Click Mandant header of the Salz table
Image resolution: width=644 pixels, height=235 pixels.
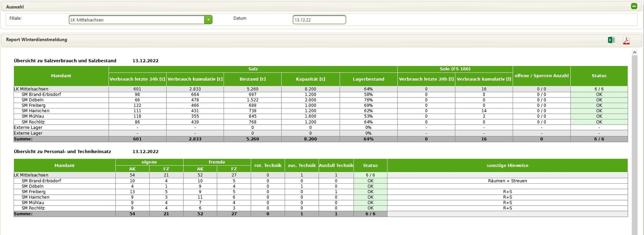point(61,76)
